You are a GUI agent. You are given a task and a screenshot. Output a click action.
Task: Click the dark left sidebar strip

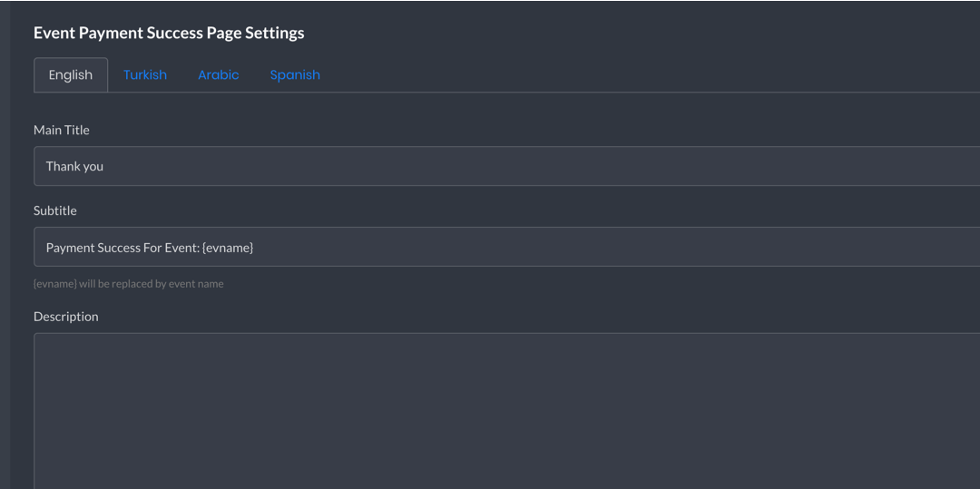click(x=5, y=244)
